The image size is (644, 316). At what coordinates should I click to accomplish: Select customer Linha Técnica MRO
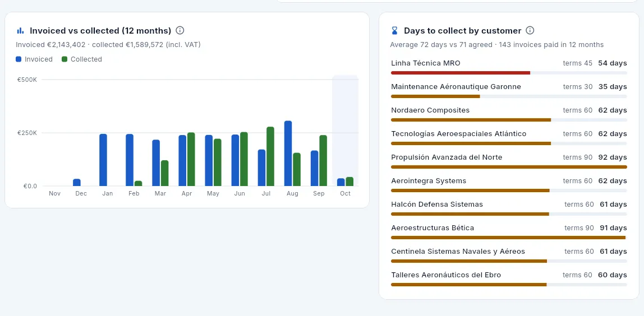point(425,63)
